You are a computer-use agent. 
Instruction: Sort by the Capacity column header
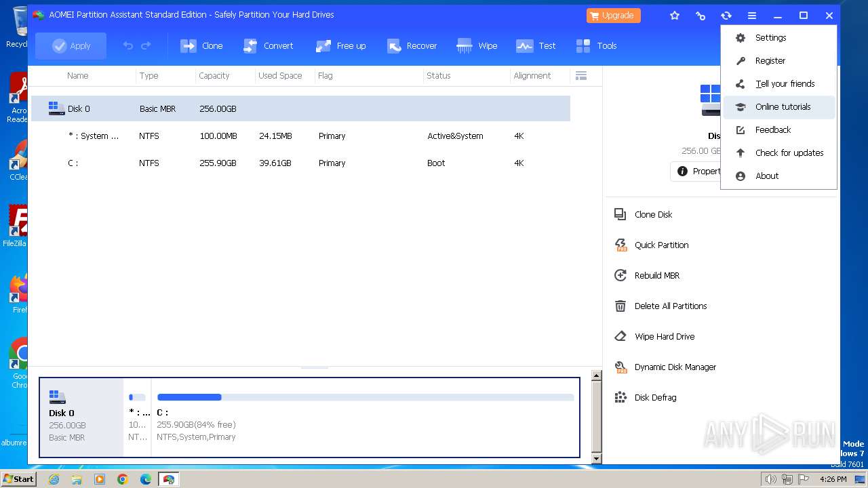pos(214,76)
